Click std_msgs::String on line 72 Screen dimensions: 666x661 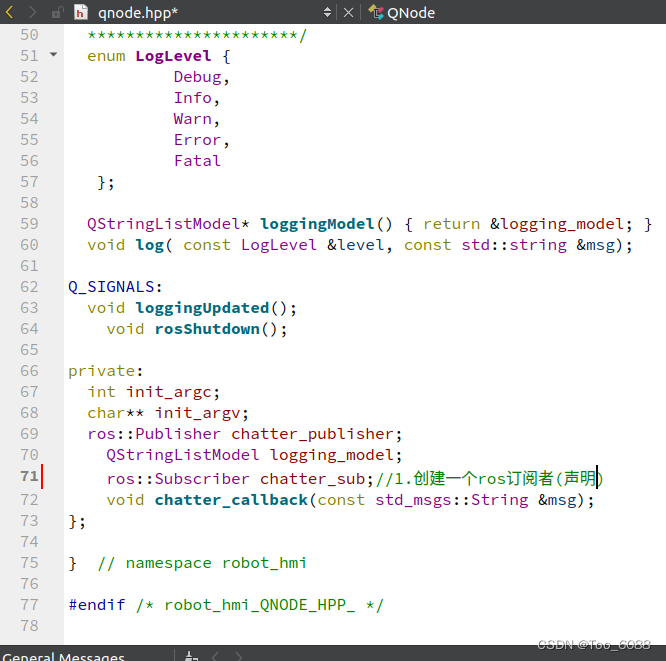coord(452,500)
